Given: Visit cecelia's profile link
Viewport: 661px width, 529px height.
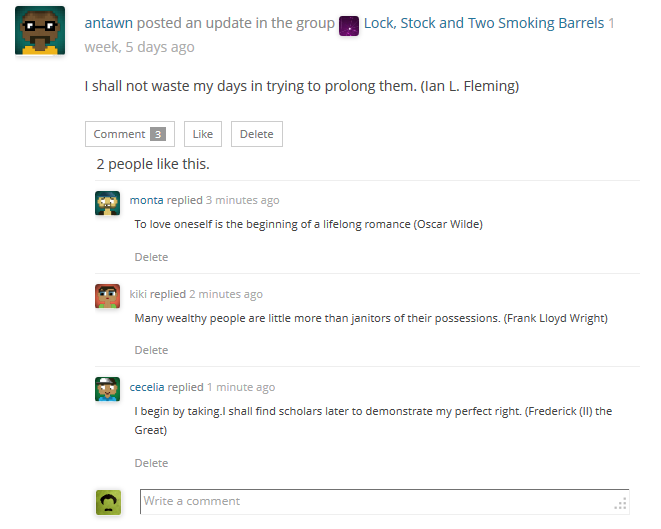Looking at the screenshot, I should [x=147, y=387].
